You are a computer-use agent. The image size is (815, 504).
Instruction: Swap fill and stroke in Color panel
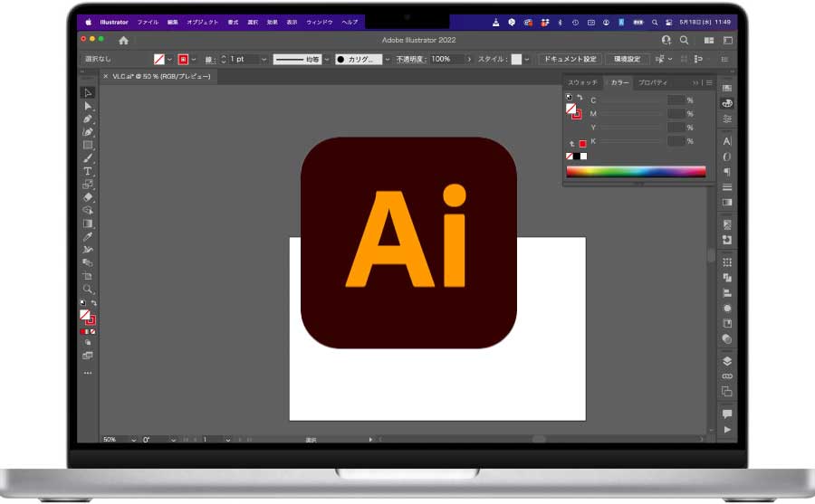click(x=580, y=97)
